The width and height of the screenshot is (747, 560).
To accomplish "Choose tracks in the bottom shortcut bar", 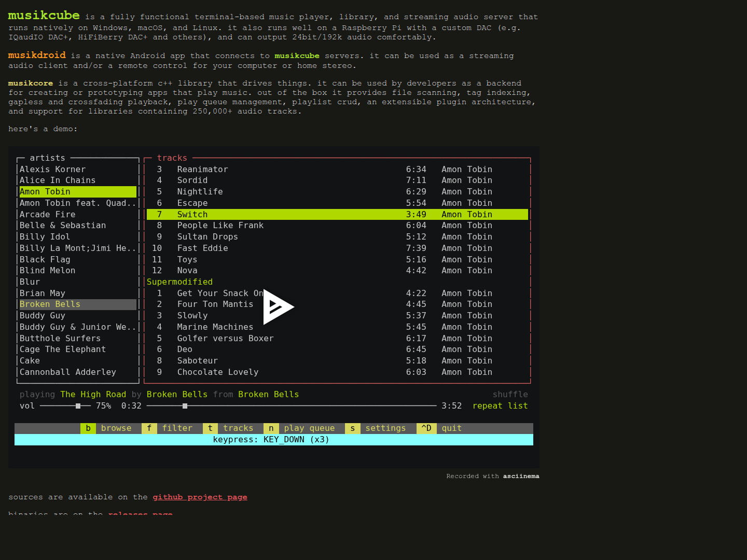I will (238, 428).
